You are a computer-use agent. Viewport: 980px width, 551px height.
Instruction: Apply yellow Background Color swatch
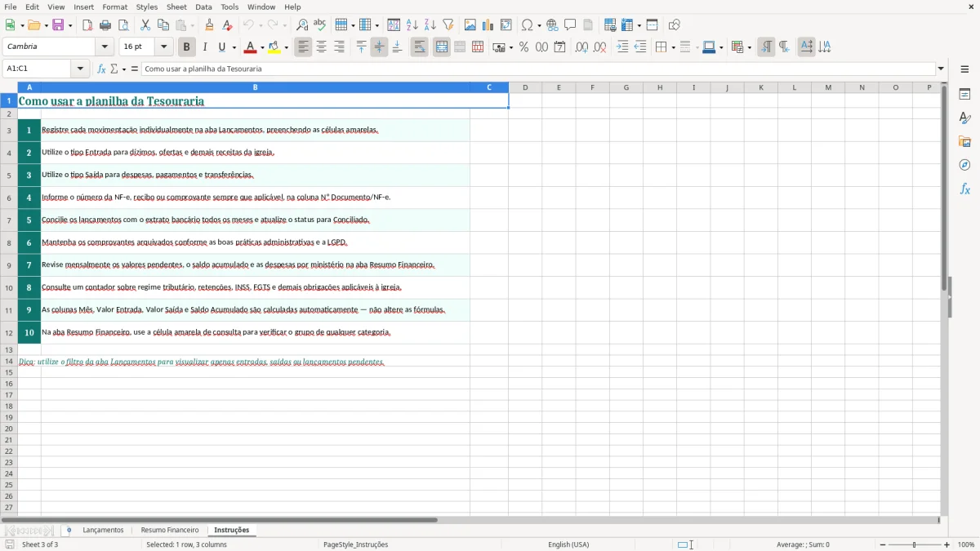(274, 47)
